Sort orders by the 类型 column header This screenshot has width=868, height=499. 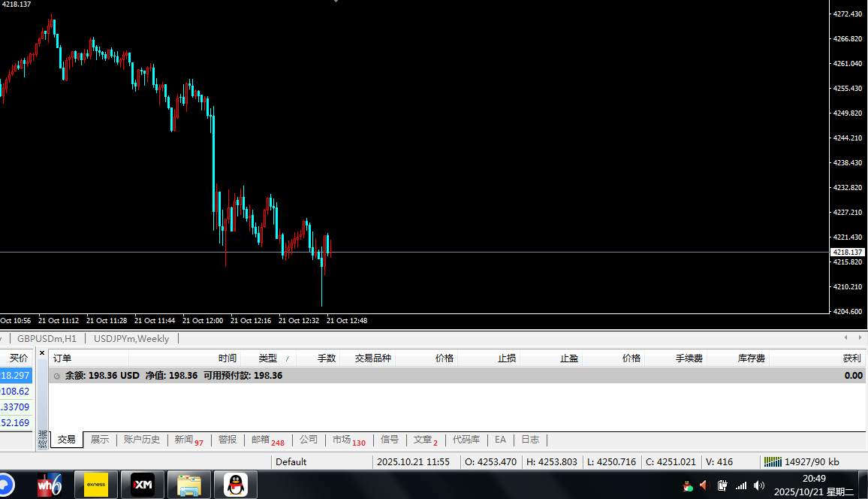(x=268, y=358)
